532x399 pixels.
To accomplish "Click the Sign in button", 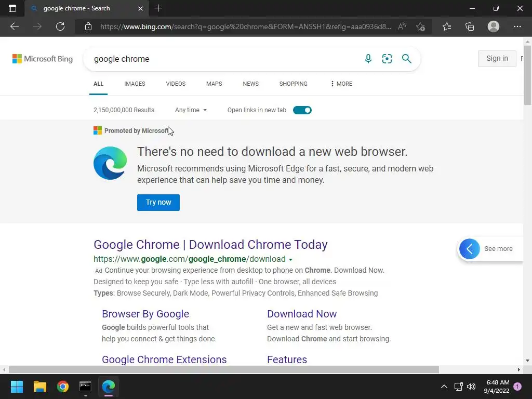I will pyautogui.click(x=497, y=59).
